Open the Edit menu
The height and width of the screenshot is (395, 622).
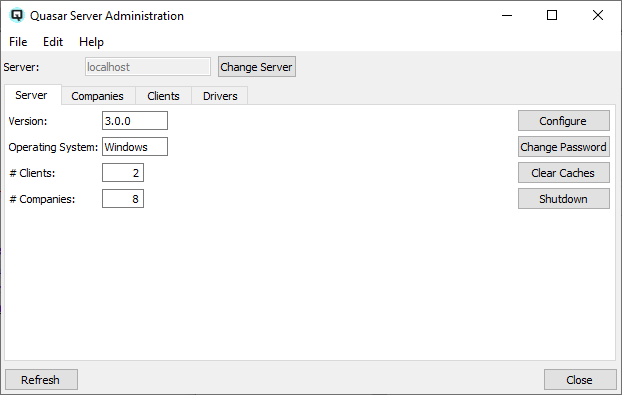pos(53,42)
